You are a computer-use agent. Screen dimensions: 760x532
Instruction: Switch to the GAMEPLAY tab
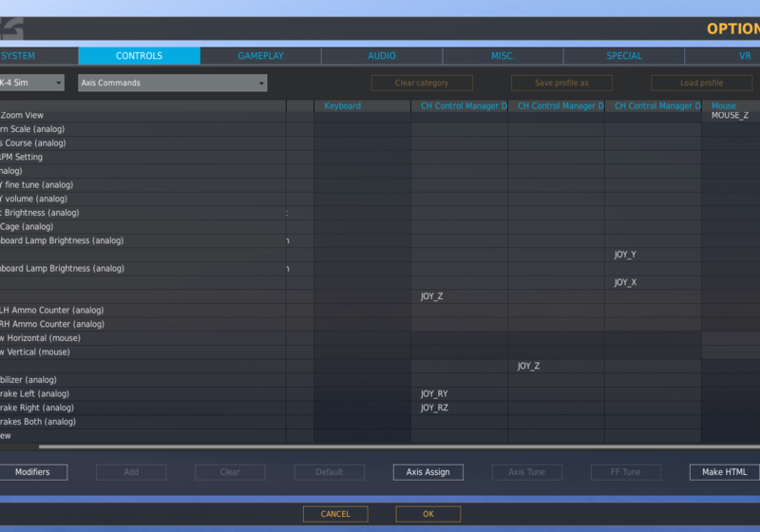coord(260,56)
